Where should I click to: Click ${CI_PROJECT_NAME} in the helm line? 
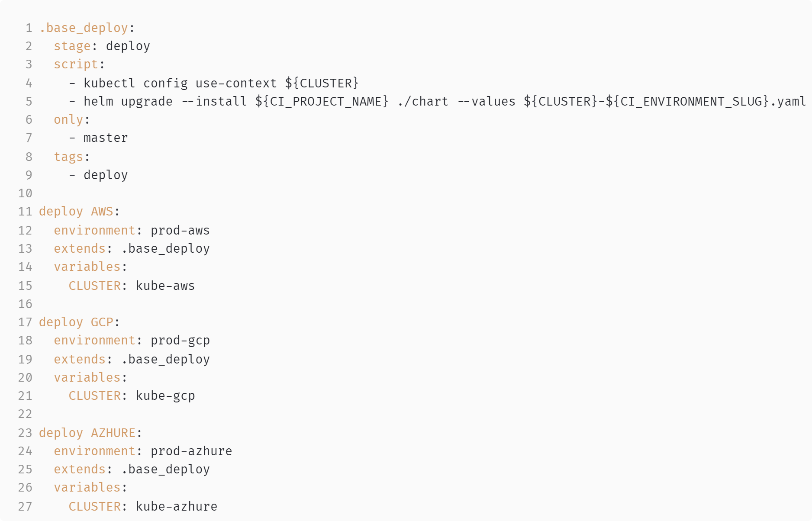322,102
